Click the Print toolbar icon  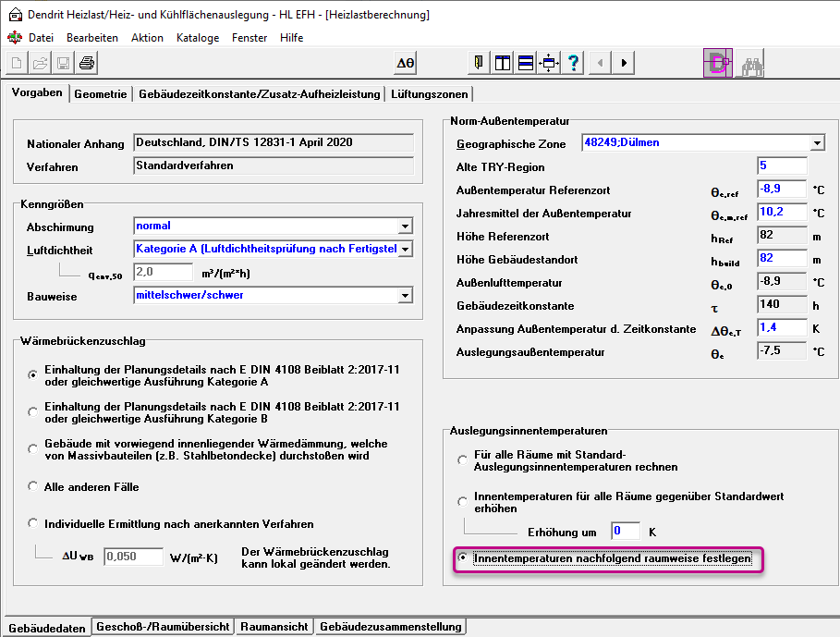tap(87, 63)
